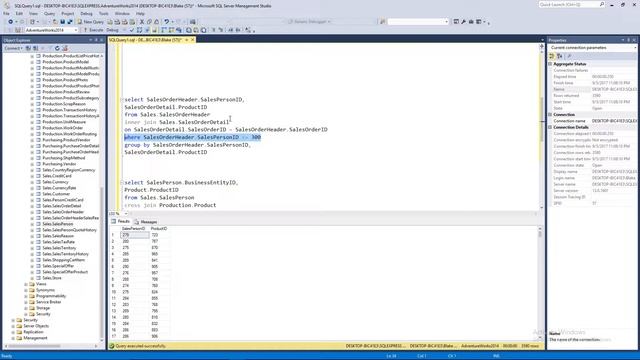
Task: Click the 'Connection name' property row
Action: 592,121
